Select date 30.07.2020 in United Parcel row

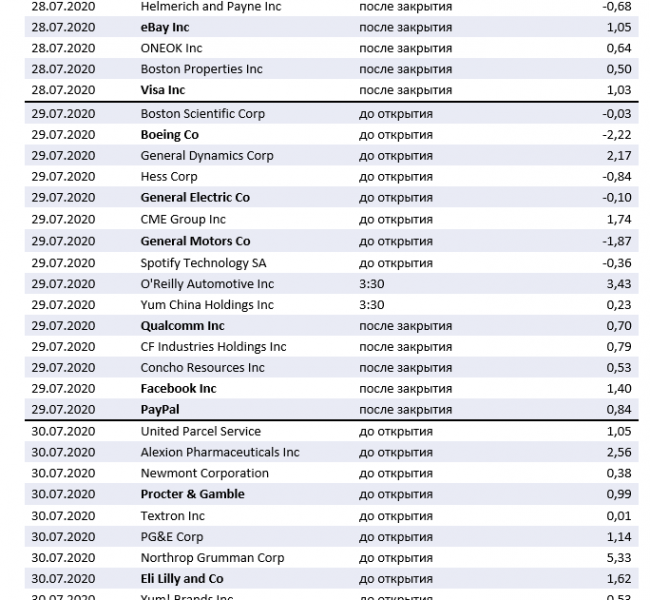click(63, 432)
